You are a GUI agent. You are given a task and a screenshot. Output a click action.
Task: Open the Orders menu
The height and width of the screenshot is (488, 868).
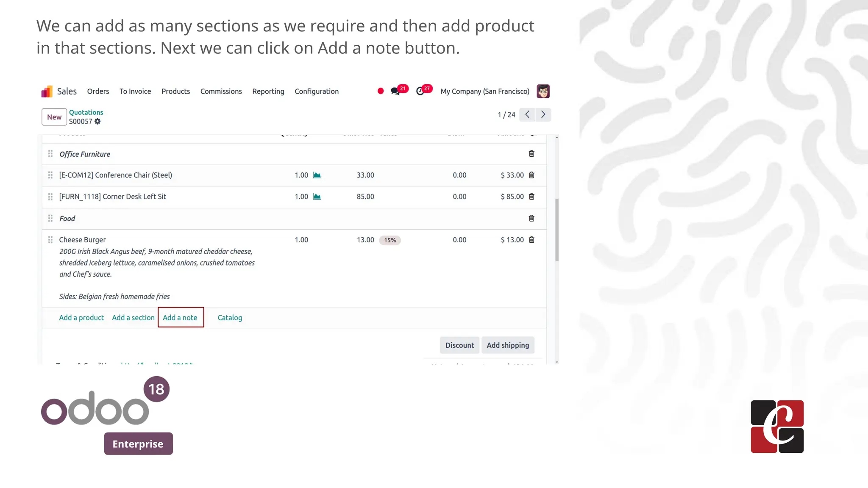click(x=98, y=91)
